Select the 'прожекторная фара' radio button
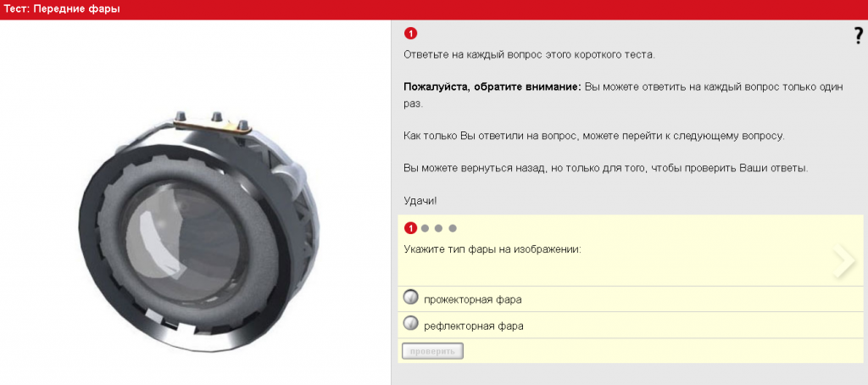 point(410,298)
